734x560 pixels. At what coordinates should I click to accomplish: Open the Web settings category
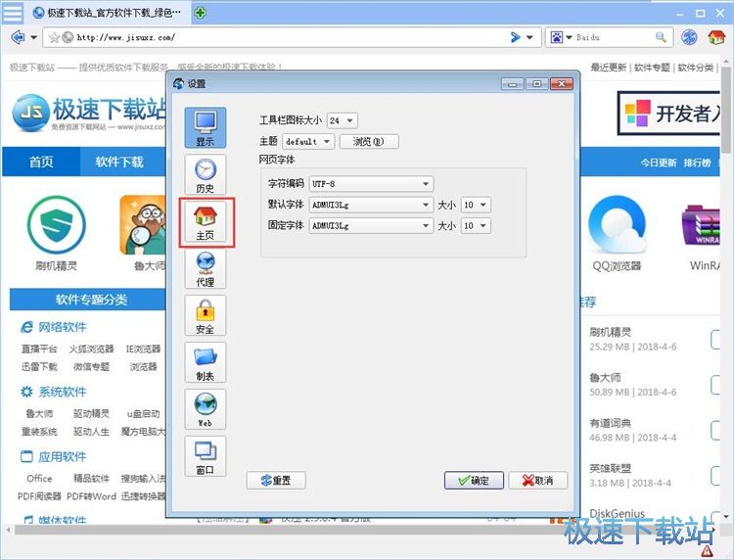pos(206,409)
